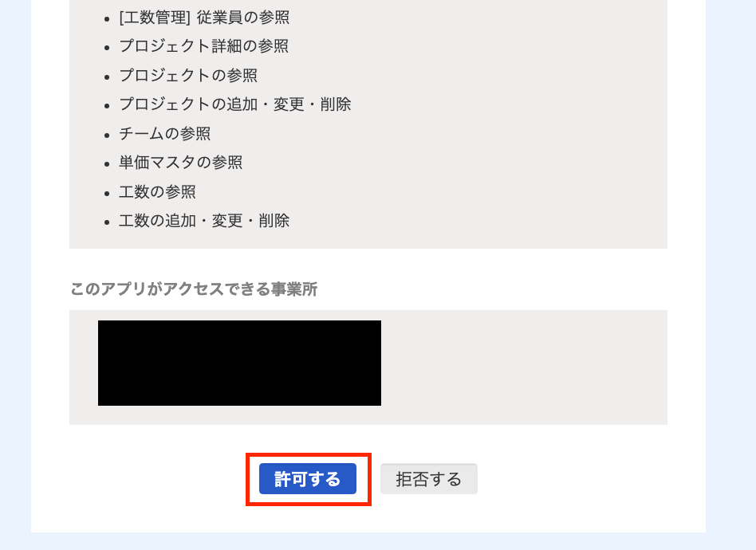Screen dimensions: 756x550
Task: Select プロジェクトの追加・変更・削除 permission line
Action: pos(234,104)
